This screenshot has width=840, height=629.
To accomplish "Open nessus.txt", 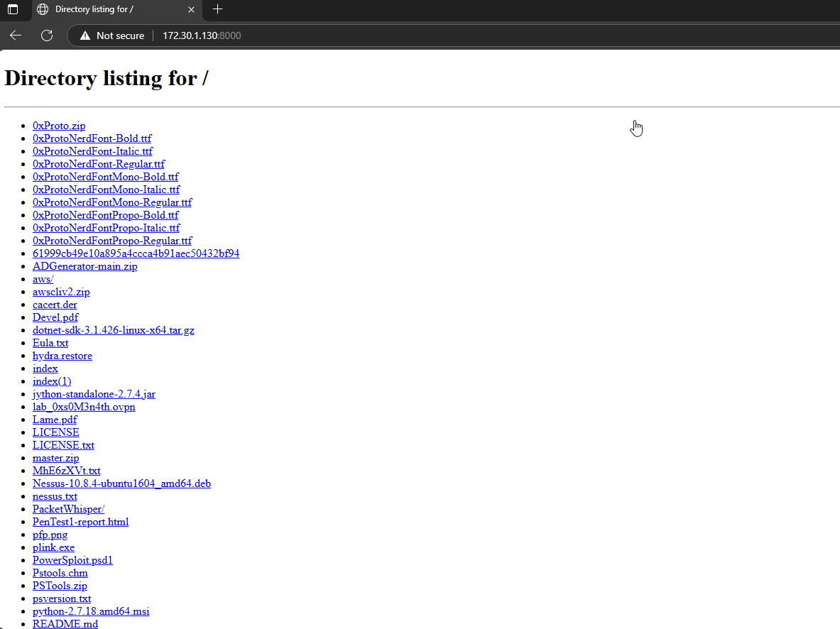I will point(55,497).
